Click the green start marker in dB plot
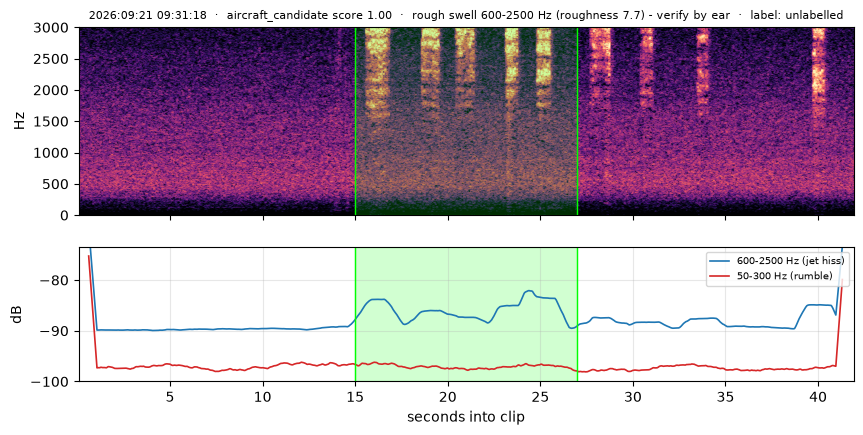The image size is (863, 435). (x=356, y=314)
